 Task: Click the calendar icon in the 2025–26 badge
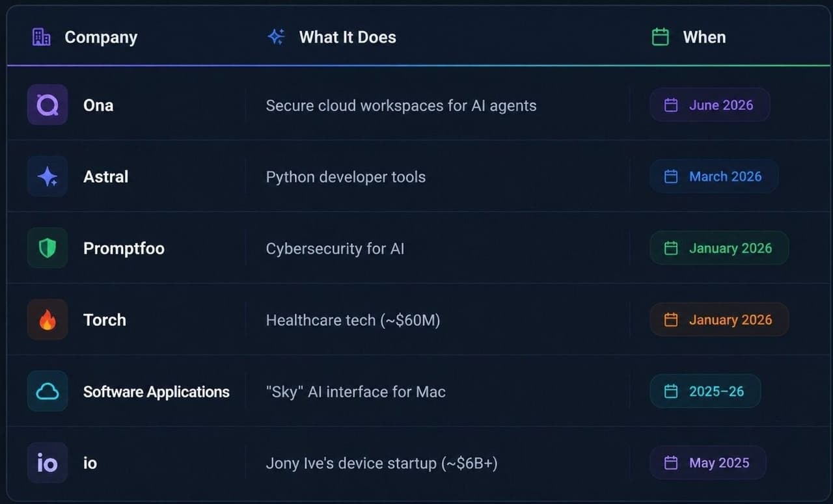point(671,391)
